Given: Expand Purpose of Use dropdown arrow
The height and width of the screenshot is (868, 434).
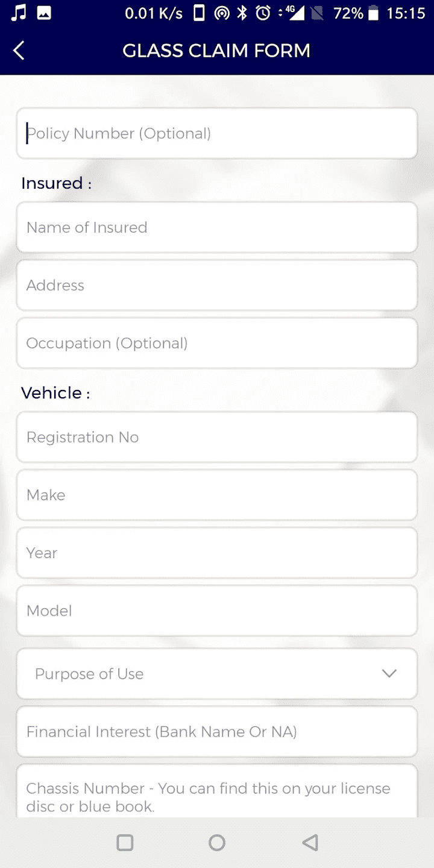Looking at the screenshot, I should click(389, 673).
